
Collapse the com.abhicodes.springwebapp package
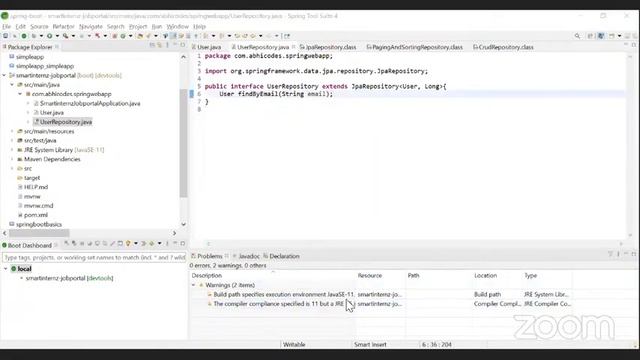(20, 94)
